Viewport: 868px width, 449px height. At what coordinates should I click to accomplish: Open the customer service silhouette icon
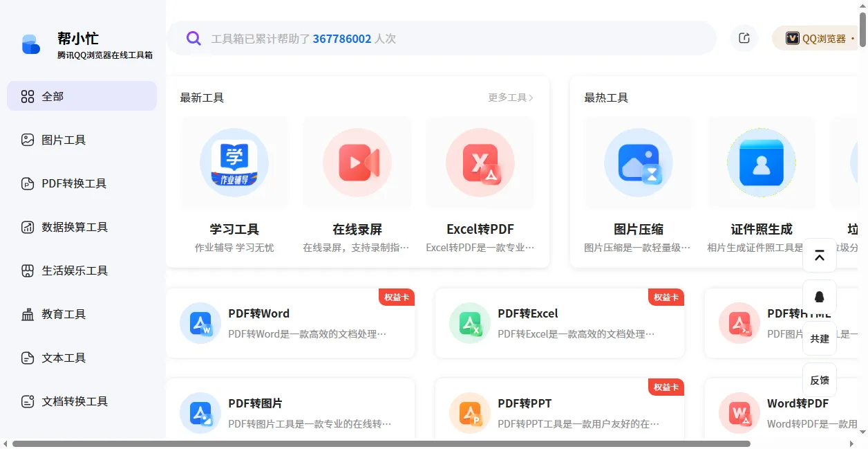[819, 296]
